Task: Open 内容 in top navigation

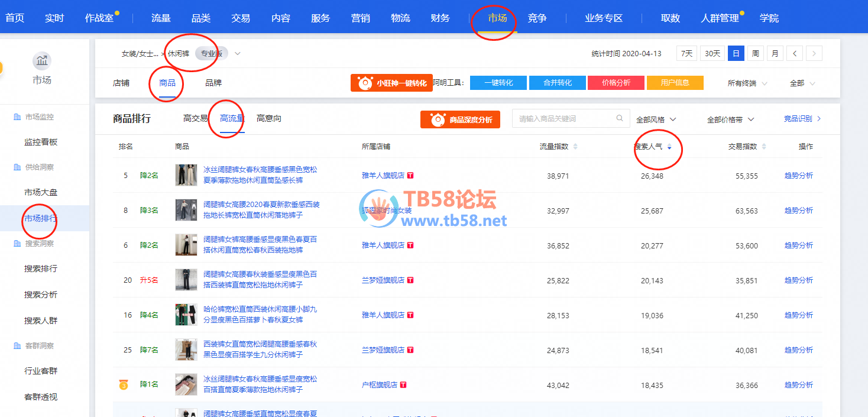Action: [281, 18]
